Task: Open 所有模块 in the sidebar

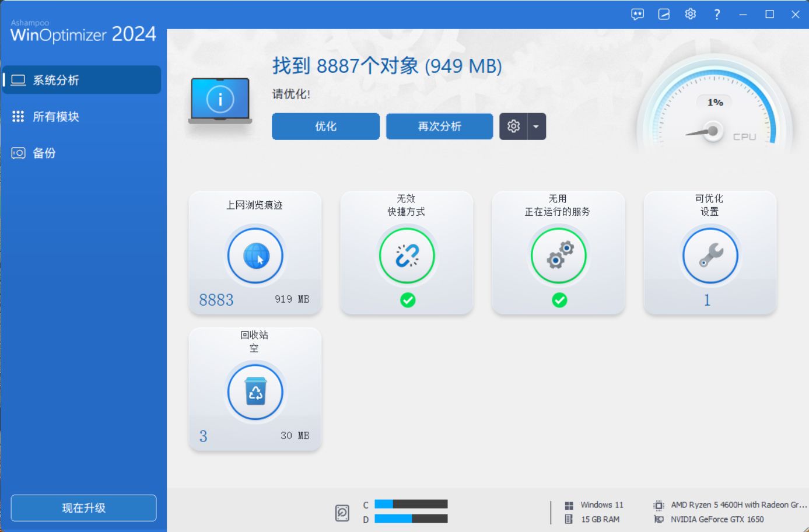Action: tap(82, 117)
